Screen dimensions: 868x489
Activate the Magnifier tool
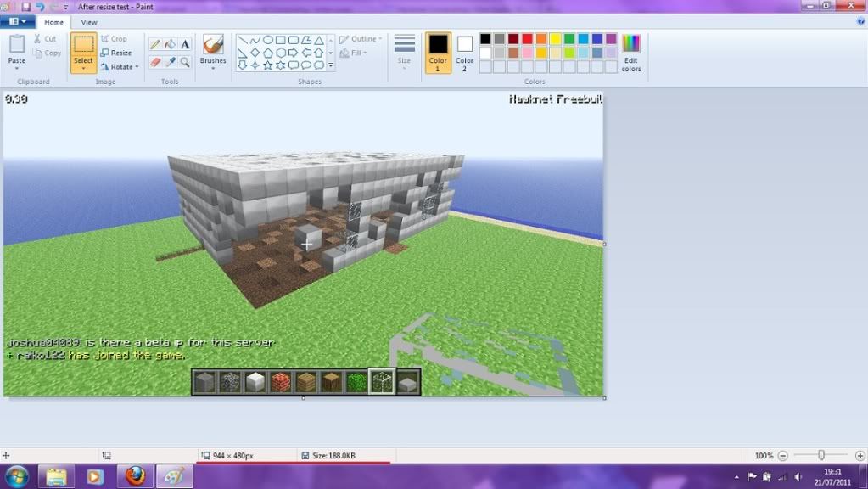[x=185, y=62]
